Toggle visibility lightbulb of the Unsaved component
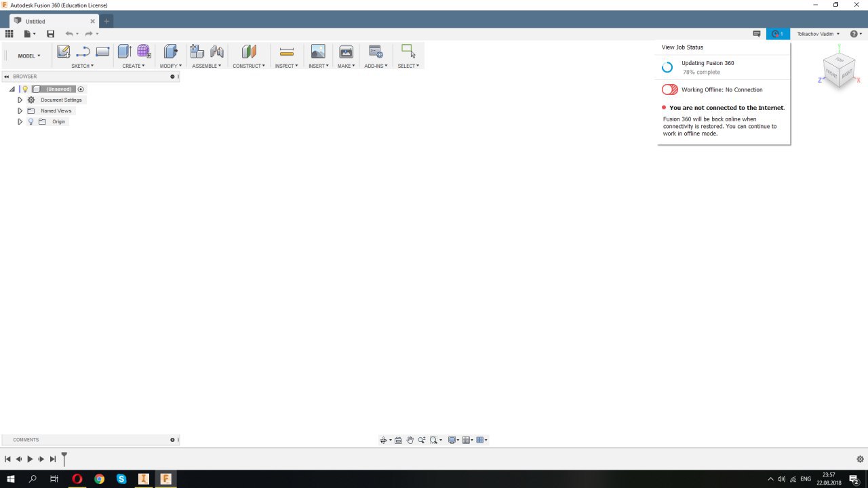Image resolution: width=868 pixels, height=488 pixels. (25, 89)
